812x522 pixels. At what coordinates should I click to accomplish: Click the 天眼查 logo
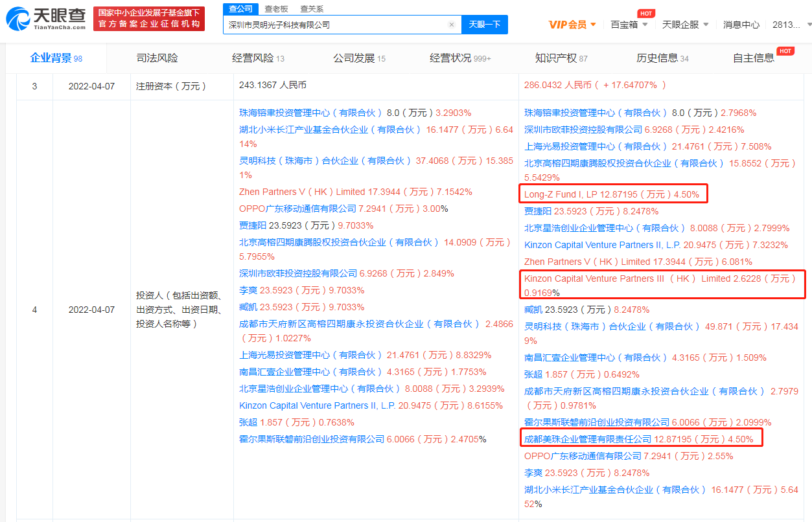tap(45, 19)
